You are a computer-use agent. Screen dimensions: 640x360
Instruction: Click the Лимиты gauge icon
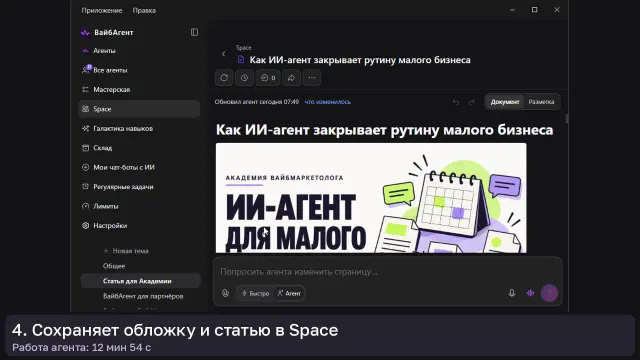pos(85,206)
